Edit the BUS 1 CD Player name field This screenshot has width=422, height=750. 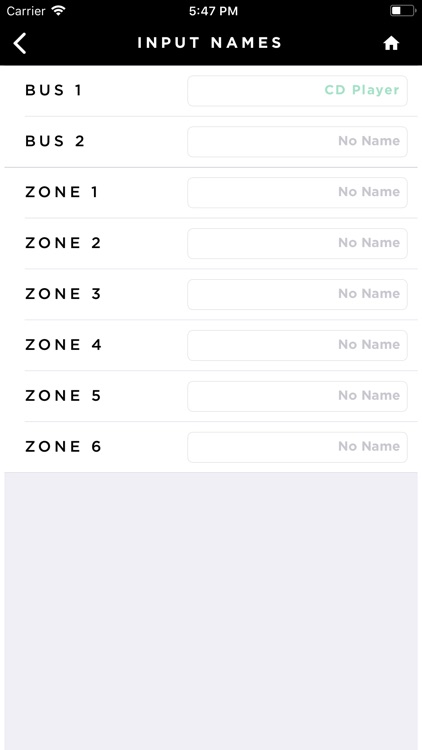297,90
